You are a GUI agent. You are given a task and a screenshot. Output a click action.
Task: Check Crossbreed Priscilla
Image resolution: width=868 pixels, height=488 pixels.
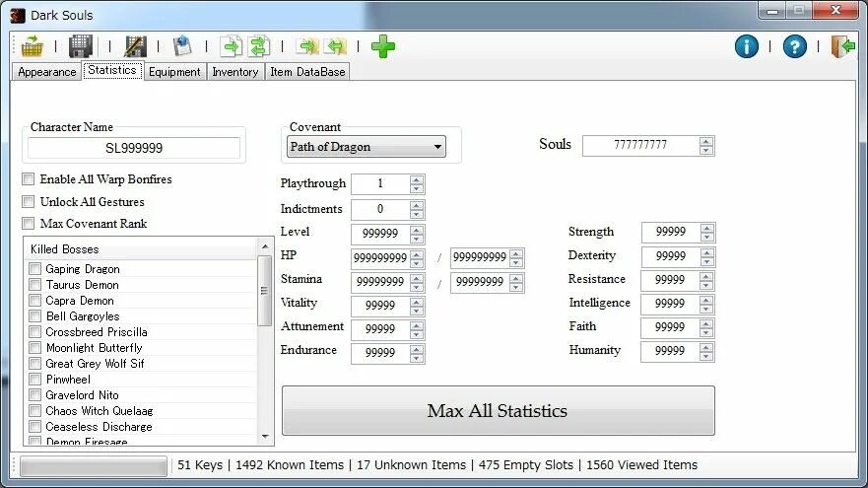point(34,332)
